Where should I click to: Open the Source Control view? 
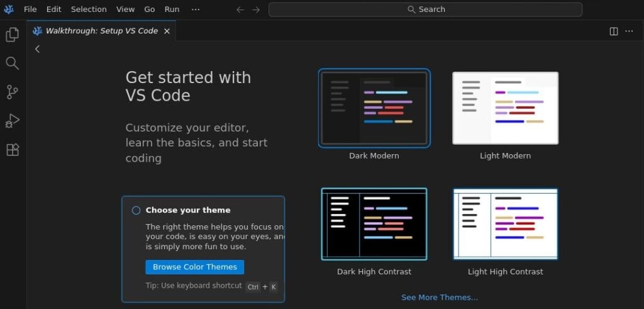coord(13,92)
